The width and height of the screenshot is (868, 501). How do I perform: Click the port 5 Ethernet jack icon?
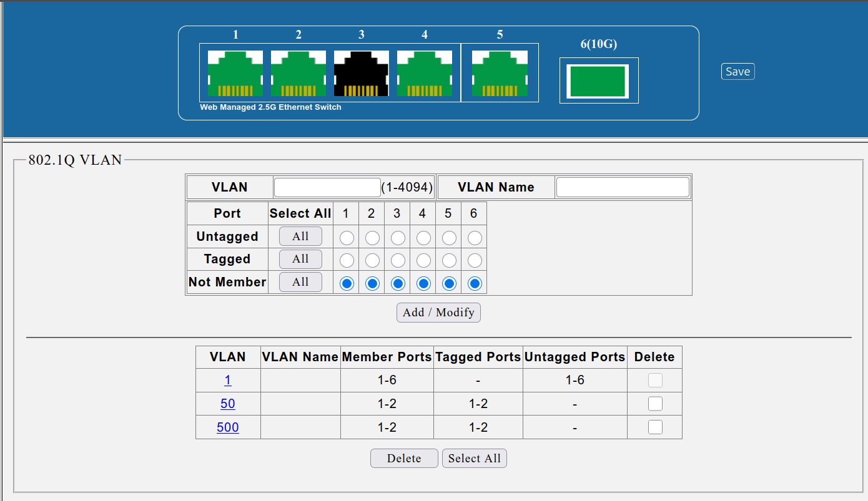[500, 74]
